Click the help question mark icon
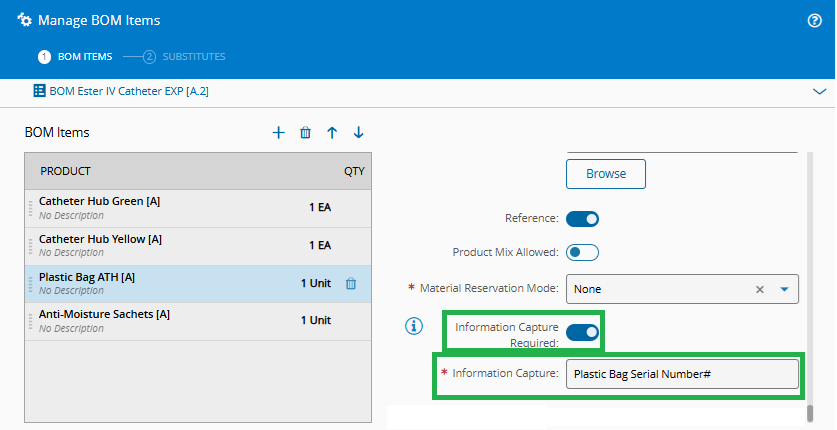 [x=815, y=21]
